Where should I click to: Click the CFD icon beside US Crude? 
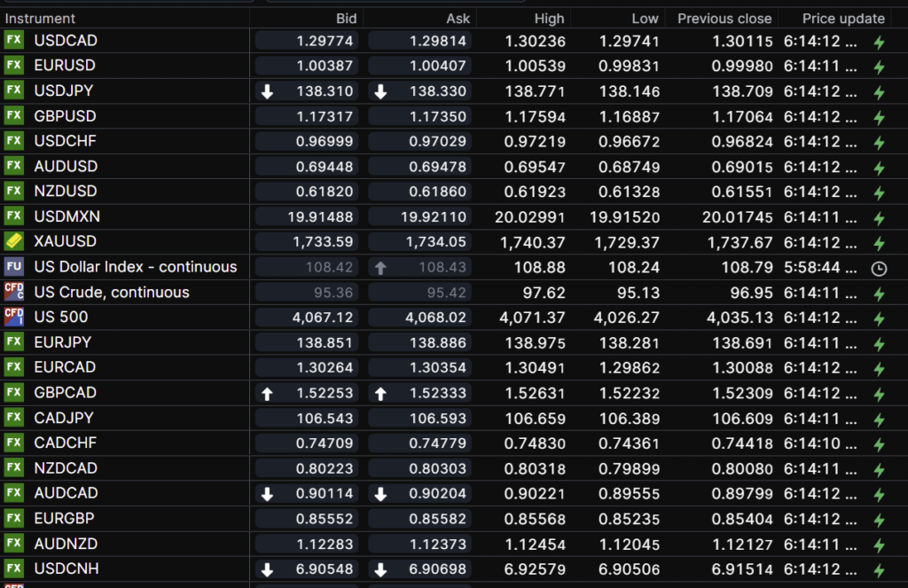pyautogui.click(x=13, y=292)
